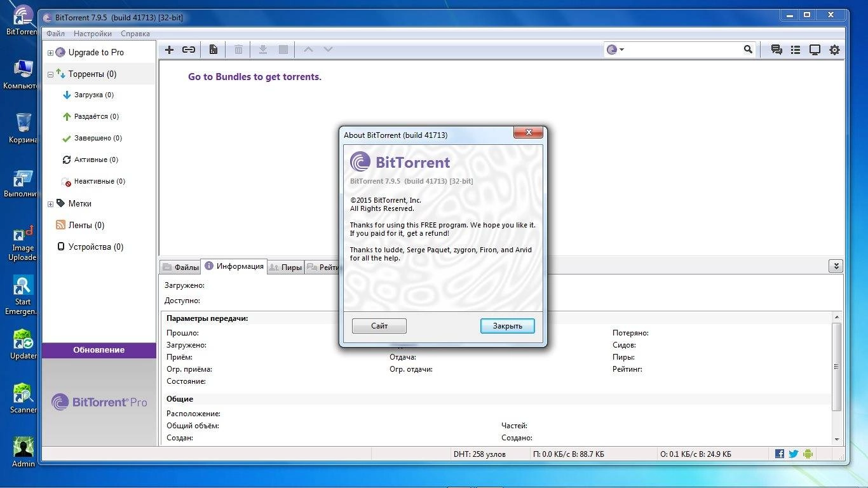This screenshot has height=488, width=868.
Task: Open Preferences gear icon
Action: (834, 50)
